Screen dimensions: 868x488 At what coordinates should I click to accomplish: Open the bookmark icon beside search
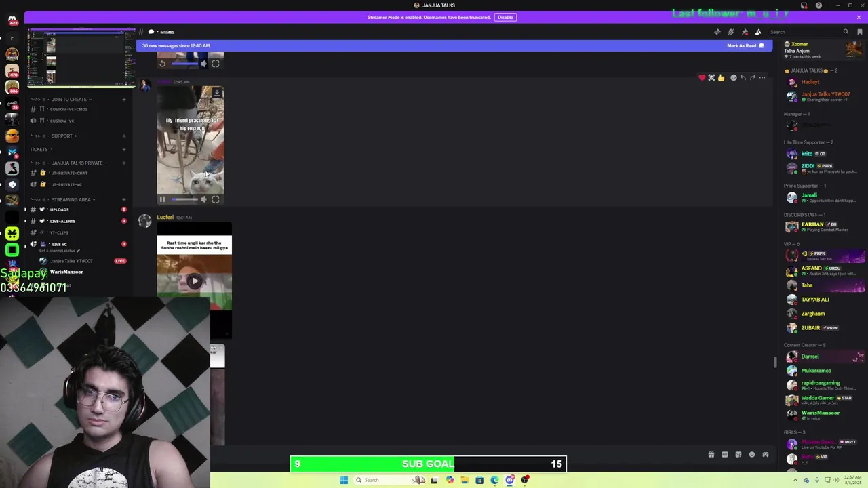click(859, 32)
